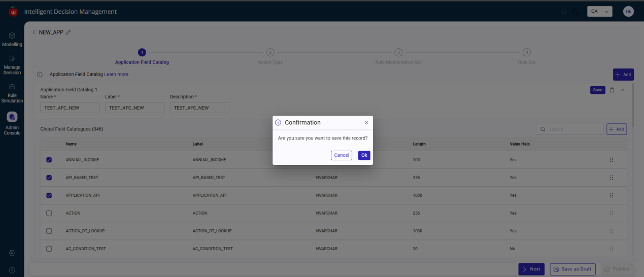This screenshot has width=644, height=277.
Task: Grab drag handle of API_BASED_TEST row
Action: 611,178
